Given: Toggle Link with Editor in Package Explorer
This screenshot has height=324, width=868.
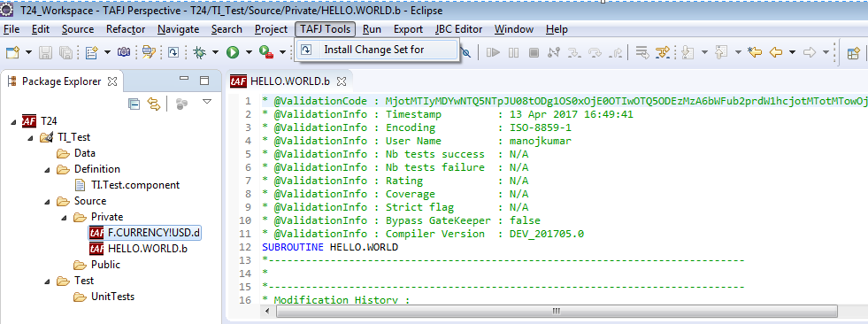Looking at the screenshot, I should [x=154, y=104].
